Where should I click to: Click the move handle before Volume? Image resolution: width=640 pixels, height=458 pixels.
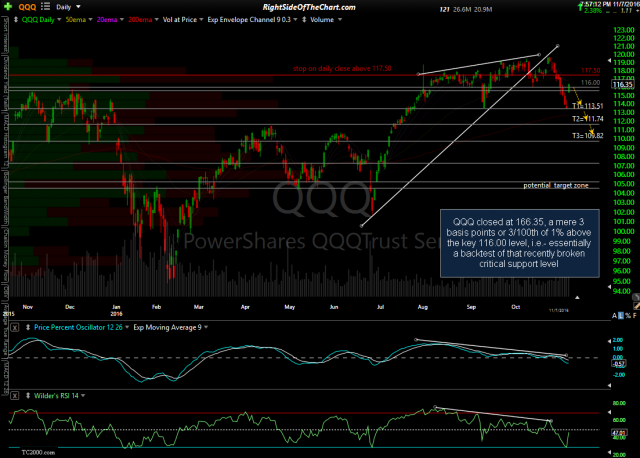click(x=304, y=20)
